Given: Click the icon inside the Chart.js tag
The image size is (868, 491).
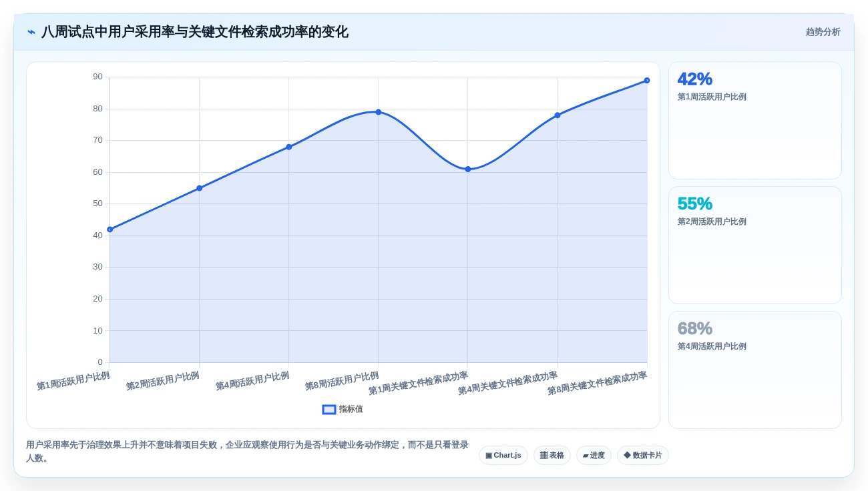Looking at the screenshot, I should click(489, 455).
